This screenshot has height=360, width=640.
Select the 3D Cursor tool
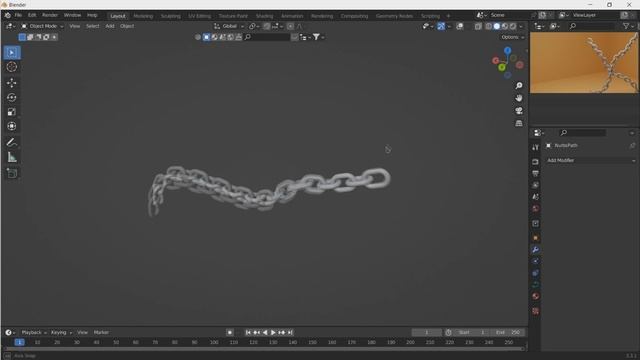(x=12, y=67)
